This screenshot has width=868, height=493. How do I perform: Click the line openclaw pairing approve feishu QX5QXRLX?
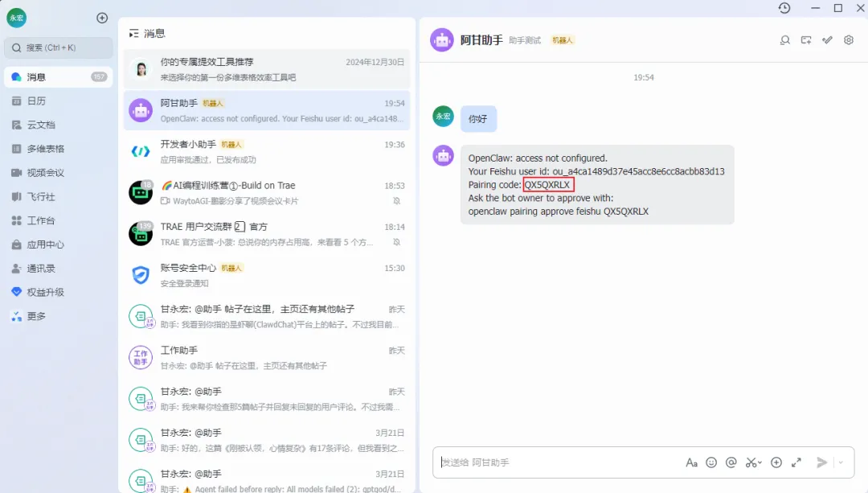tap(558, 211)
